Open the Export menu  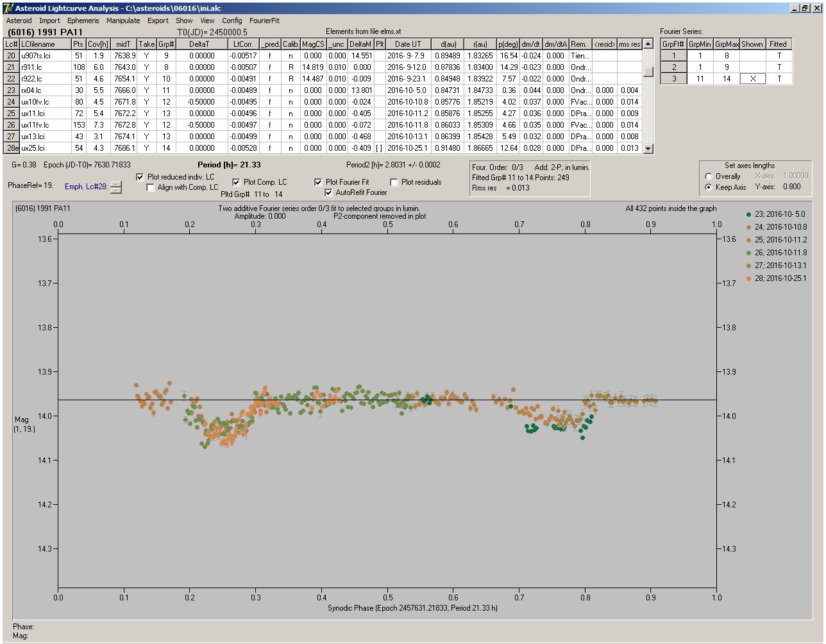158,21
